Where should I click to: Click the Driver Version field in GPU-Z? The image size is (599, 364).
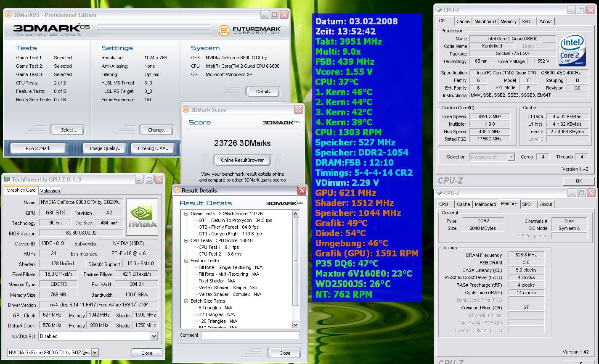click(x=98, y=305)
